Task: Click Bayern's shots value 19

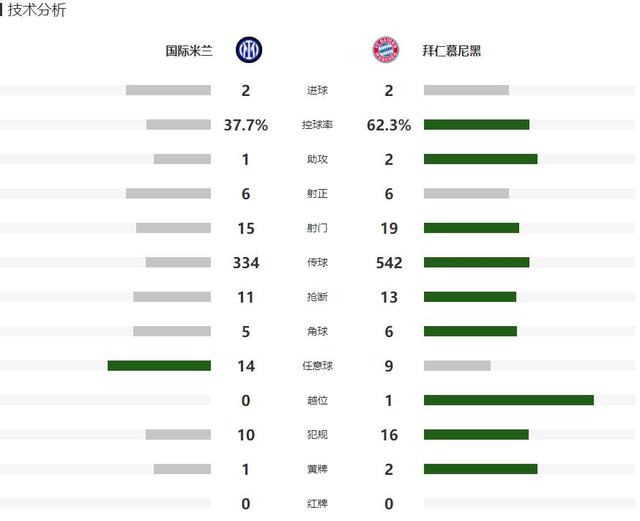Action: coord(388,228)
